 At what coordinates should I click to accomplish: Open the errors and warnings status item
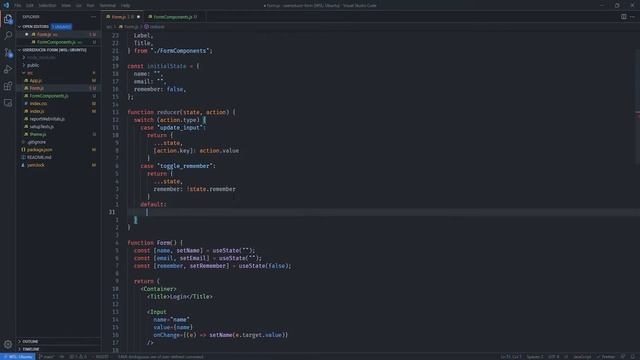click(78, 357)
